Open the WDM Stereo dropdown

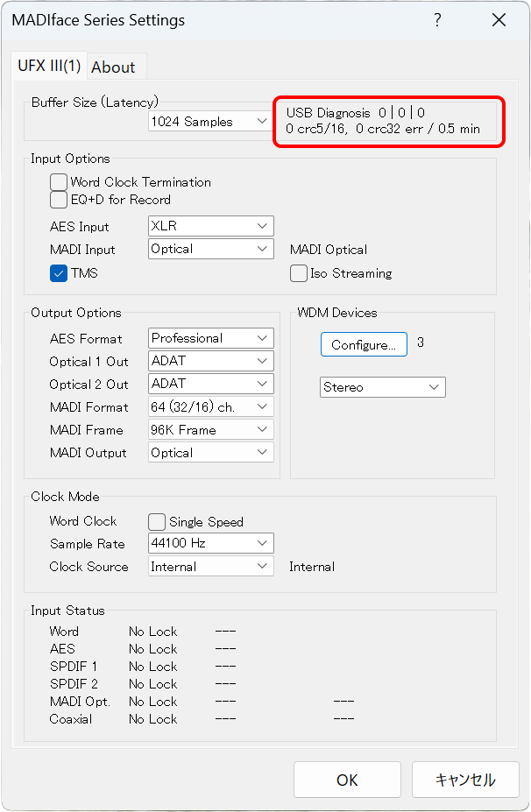[x=382, y=387]
